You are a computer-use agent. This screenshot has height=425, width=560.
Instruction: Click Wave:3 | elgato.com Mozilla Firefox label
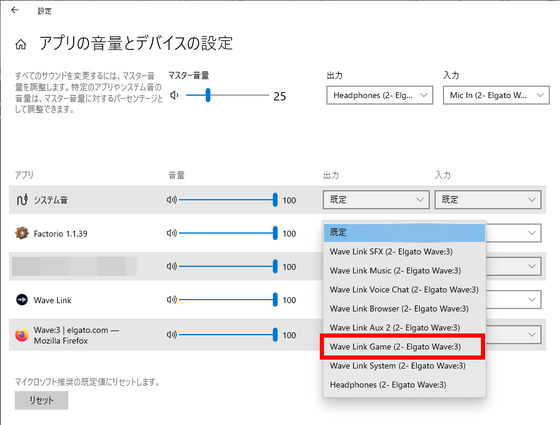point(76,335)
